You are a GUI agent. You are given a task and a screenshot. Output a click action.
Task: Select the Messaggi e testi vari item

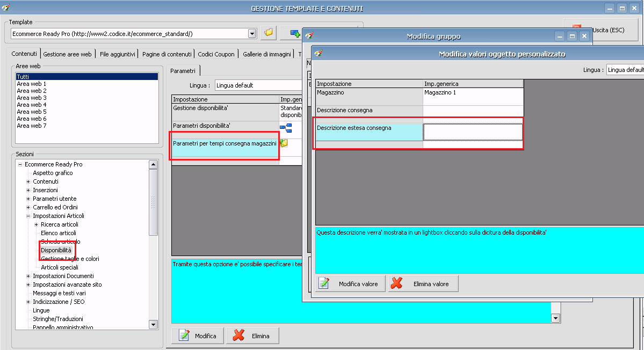(59, 294)
